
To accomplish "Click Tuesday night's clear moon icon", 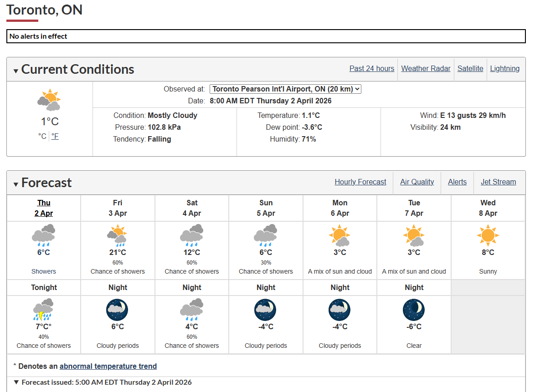I will pyautogui.click(x=414, y=310).
